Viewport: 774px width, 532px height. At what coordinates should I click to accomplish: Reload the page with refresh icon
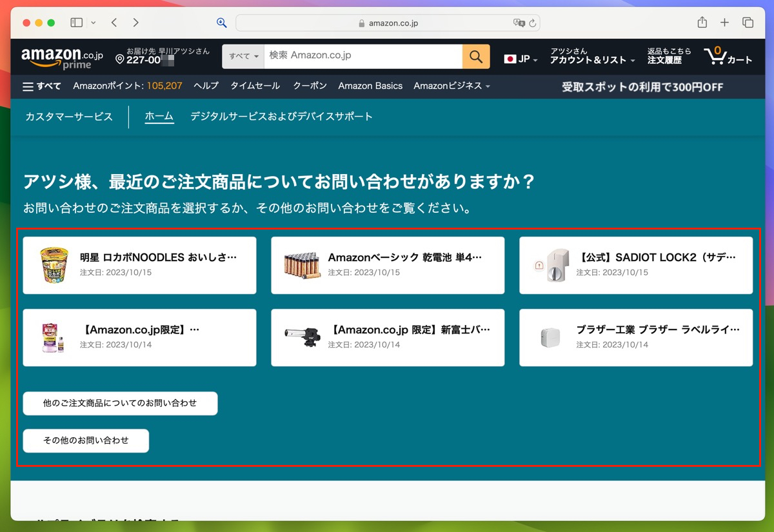pyautogui.click(x=533, y=23)
